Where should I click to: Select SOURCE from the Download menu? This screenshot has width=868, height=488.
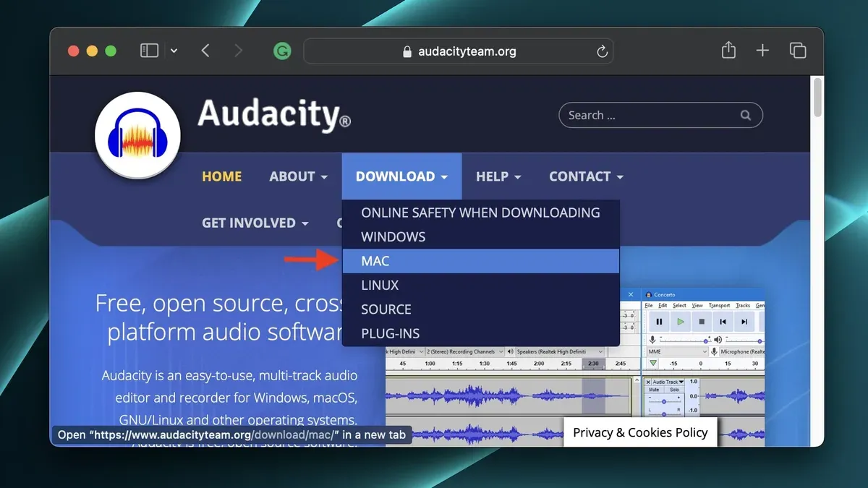(x=480, y=309)
